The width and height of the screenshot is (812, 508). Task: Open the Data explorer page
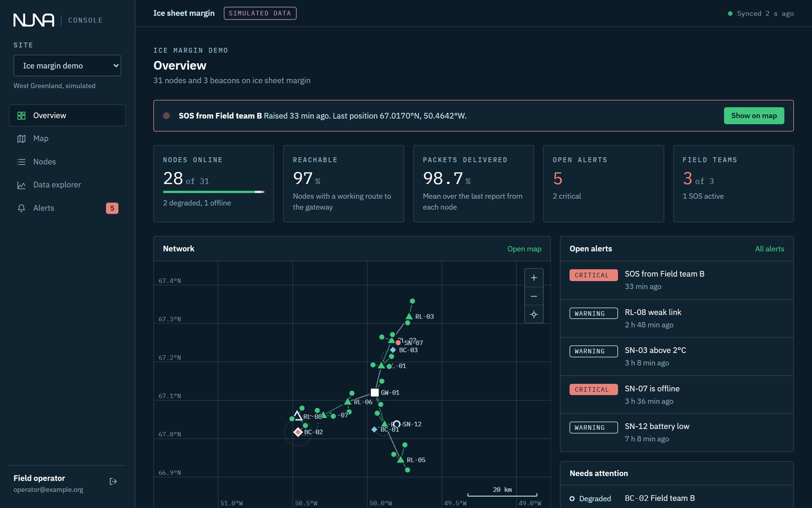pos(67,185)
